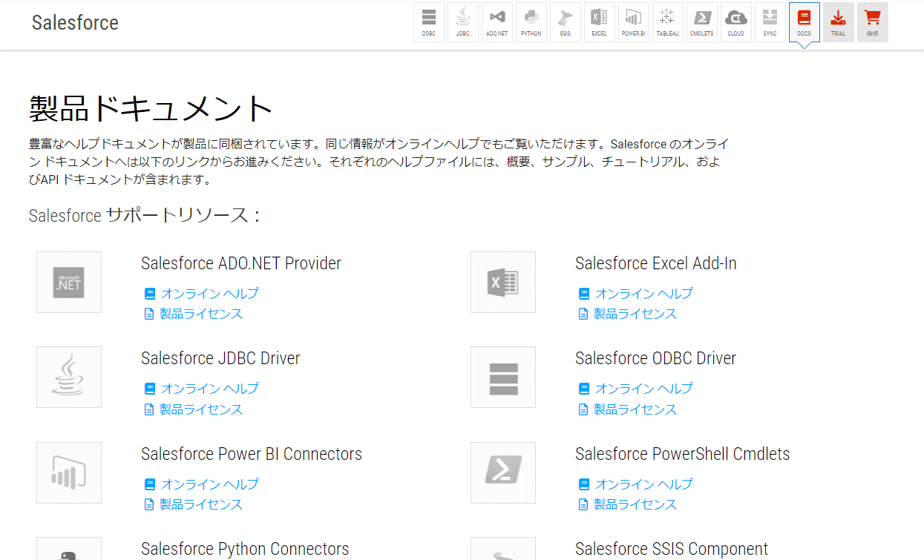Click the Salesforce PowerShell Cmdlets heading
924x560 pixels.
[x=683, y=454]
